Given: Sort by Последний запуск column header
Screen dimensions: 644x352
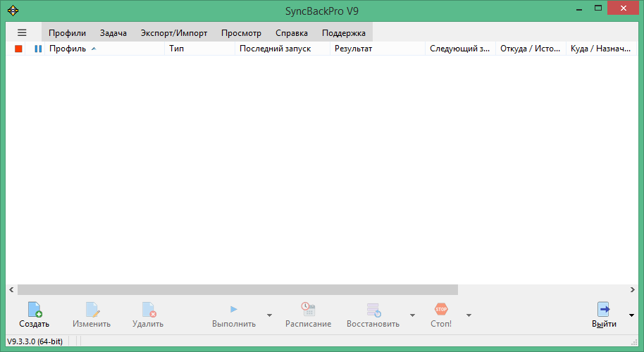Looking at the screenshot, I should [x=282, y=49].
